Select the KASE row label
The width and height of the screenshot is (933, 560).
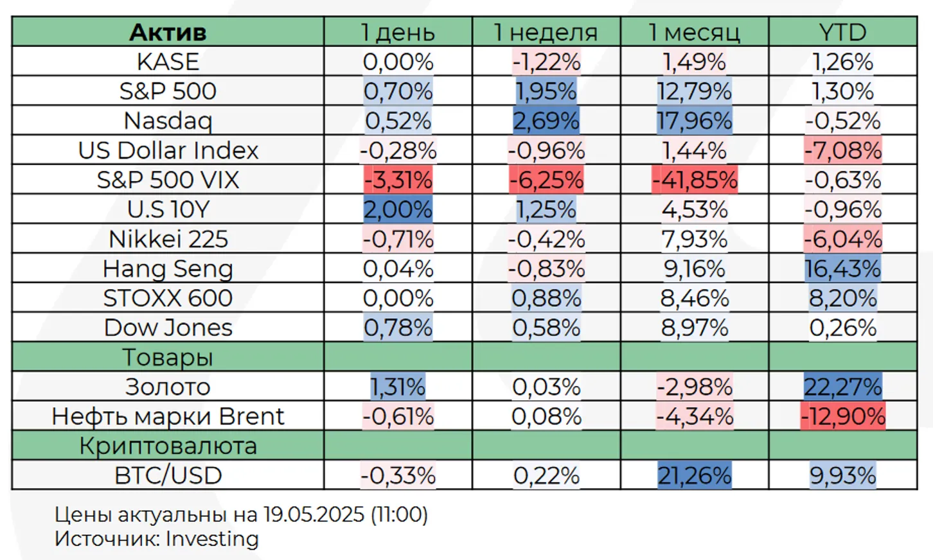pyautogui.click(x=168, y=62)
